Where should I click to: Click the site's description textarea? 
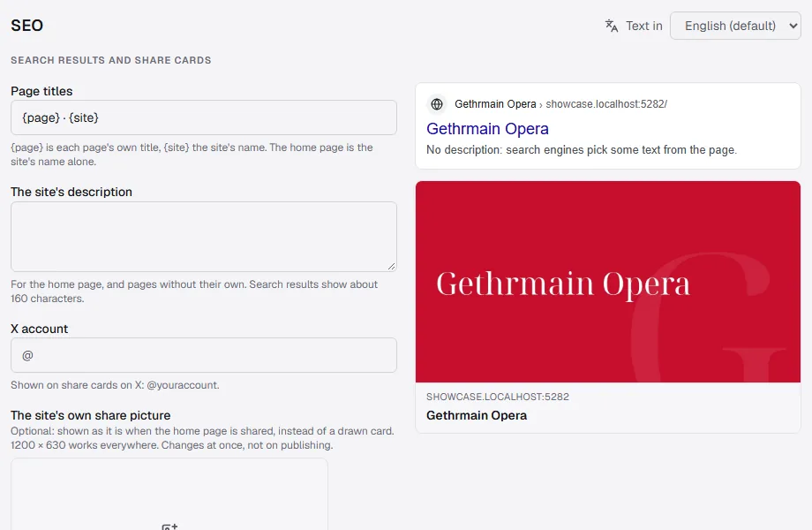pos(204,237)
